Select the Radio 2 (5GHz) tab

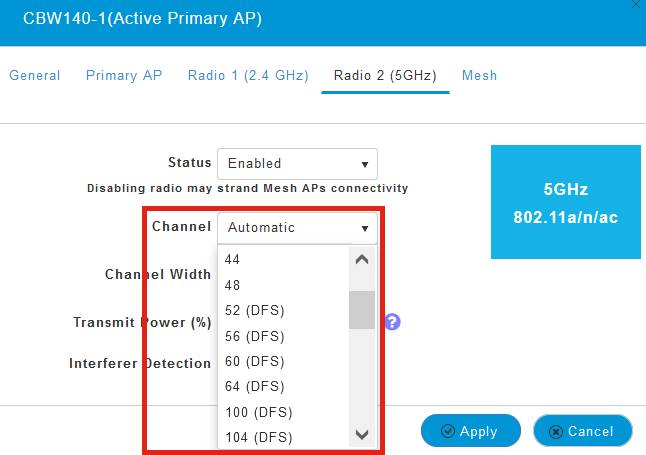pos(385,76)
